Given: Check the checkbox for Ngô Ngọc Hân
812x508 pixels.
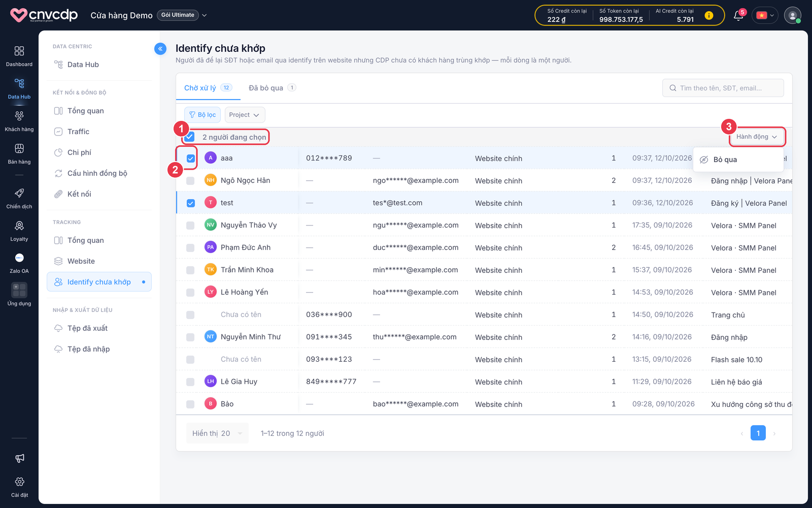Looking at the screenshot, I should pyautogui.click(x=190, y=181).
